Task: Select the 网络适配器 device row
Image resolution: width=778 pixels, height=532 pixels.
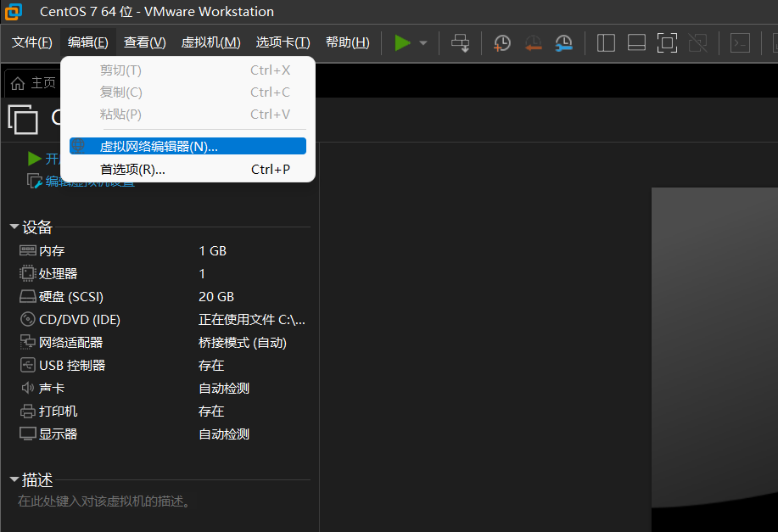Action: click(163, 342)
